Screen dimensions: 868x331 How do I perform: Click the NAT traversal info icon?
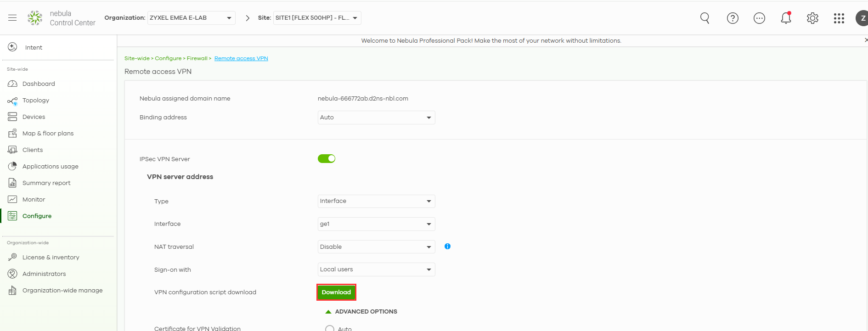point(447,247)
